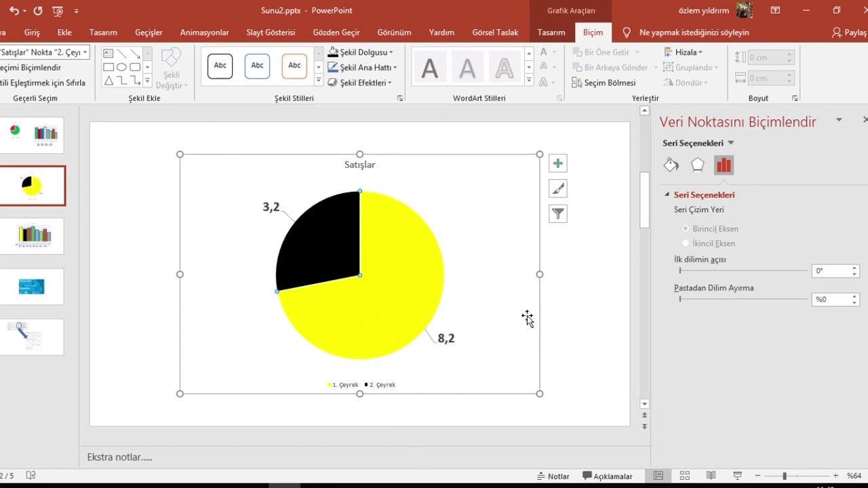Click the first slide thumbnail

pyautogui.click(x=32, y=134)
